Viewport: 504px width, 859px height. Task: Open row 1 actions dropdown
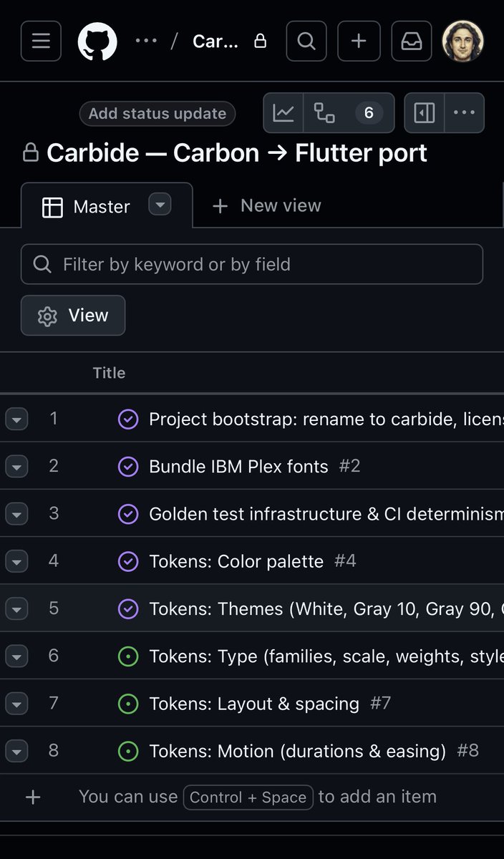click(x=16, y=419)
